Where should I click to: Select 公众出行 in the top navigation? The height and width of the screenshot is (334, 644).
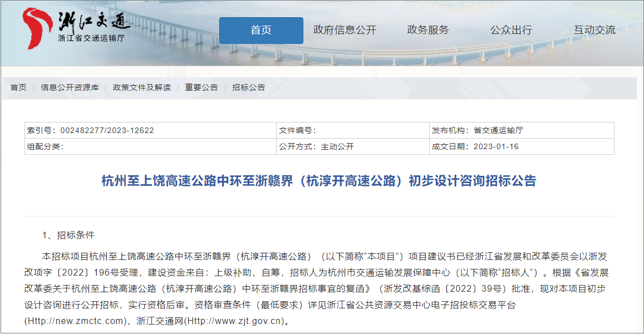pyautogui.click(x=511, y=30)
